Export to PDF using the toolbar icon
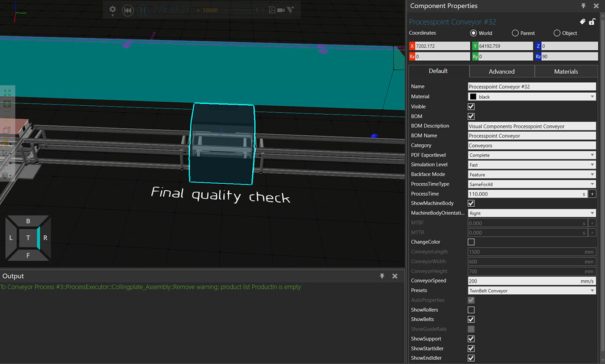The width and height of the screenshot is (605, 364). pos(272,9)
